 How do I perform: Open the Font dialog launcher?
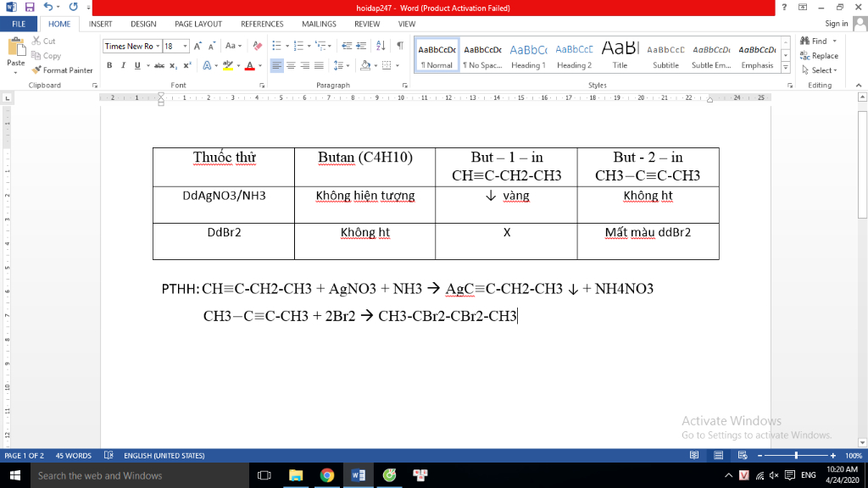point(262,86)
